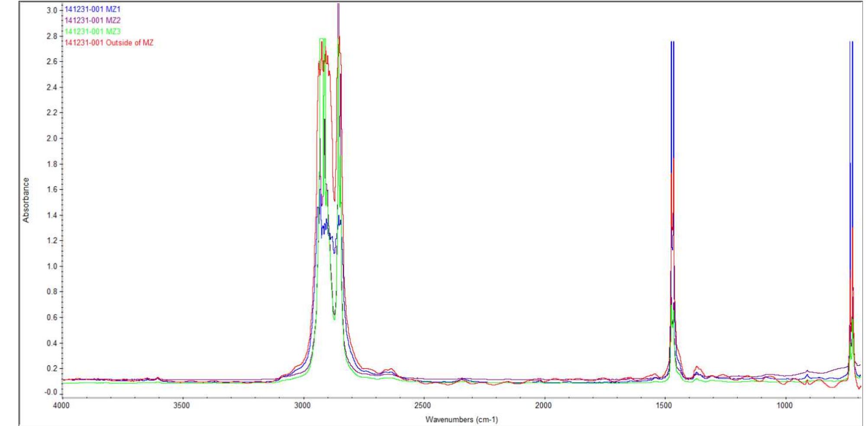The width and height of the screenshot is (868, 426).
Task: Select the 141231-001 MZ1 legend entry
Action: click(x=93, y=9)
